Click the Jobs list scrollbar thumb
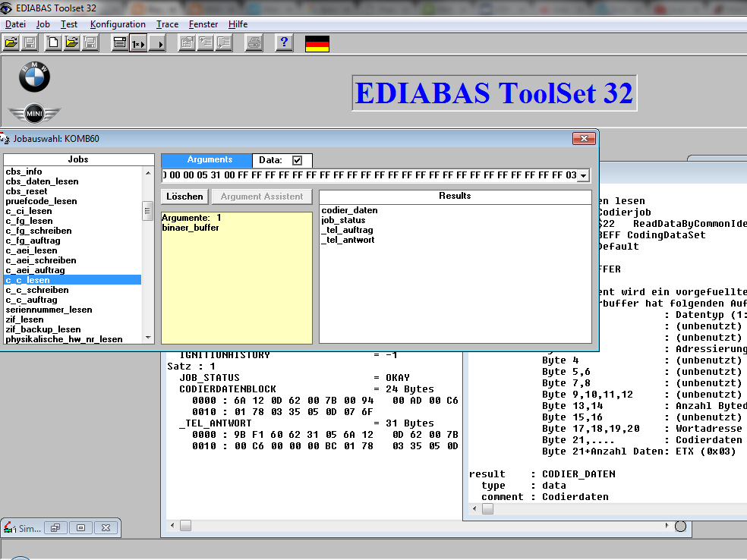The width and height of the screenshot is (747, 560). pyautogui.click(x=148, y=211)
